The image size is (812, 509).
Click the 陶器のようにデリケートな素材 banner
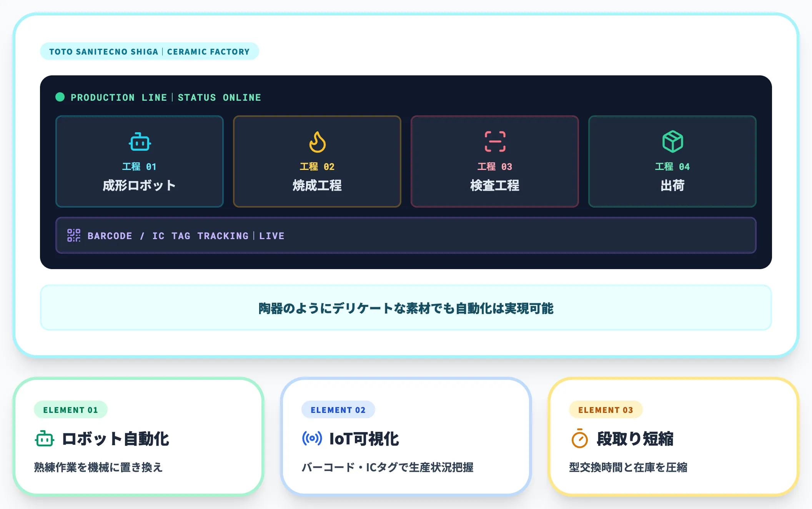[406, 308]
